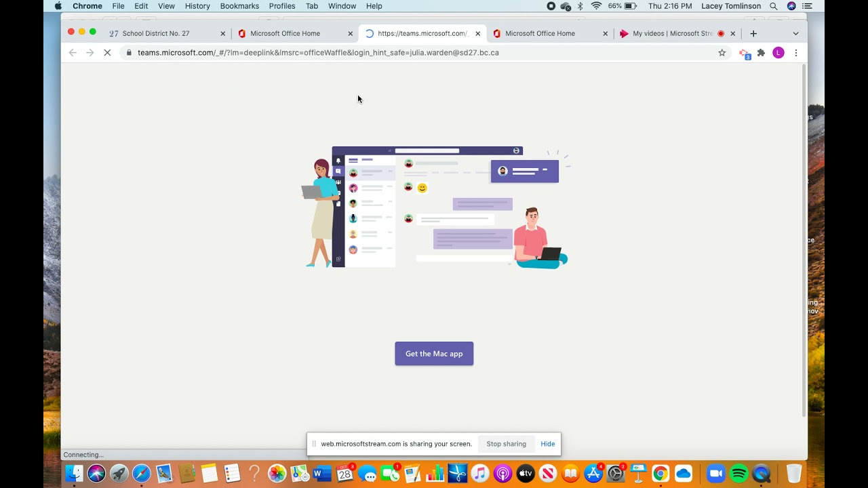Viewport: 868px width, 488px height.
Task: Close the My videos Microsoft Stream tab
Action: (x=732, y=33)
